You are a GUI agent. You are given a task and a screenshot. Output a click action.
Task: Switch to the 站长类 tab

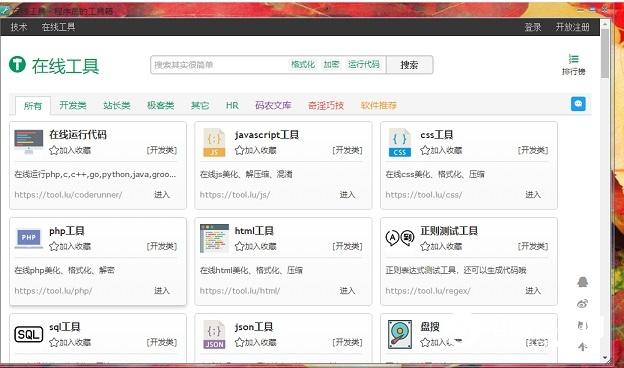point(117,105)
